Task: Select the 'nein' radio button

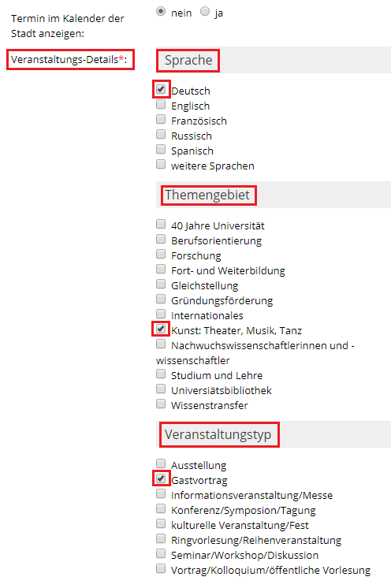Action: pyautogui.click(x=161, y=12)
